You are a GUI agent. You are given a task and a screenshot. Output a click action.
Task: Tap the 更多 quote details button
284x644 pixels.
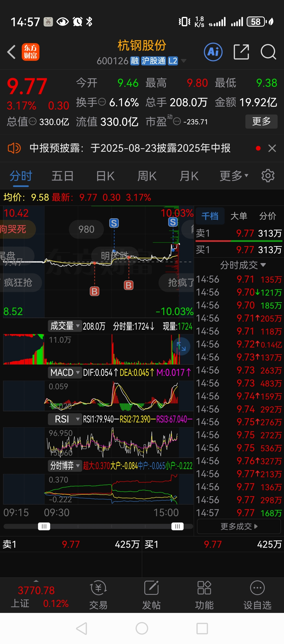coord(261,122)
